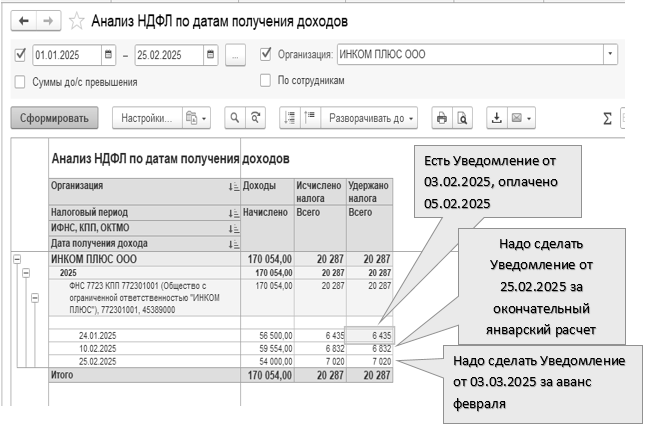
Task: Collapse the ИНКОМ ПЛЮС ООО group
Action: click(17, 259)
